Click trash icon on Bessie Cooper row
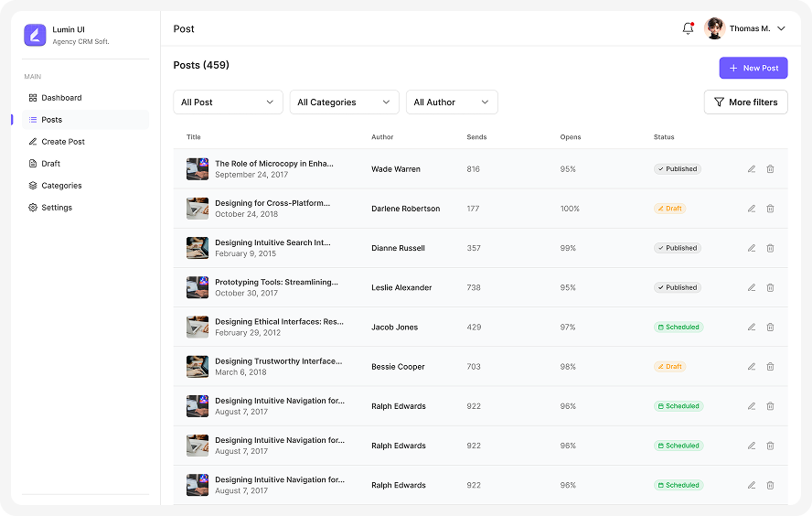The height and width of the screenshot is (516, 812). pos(770,367)
